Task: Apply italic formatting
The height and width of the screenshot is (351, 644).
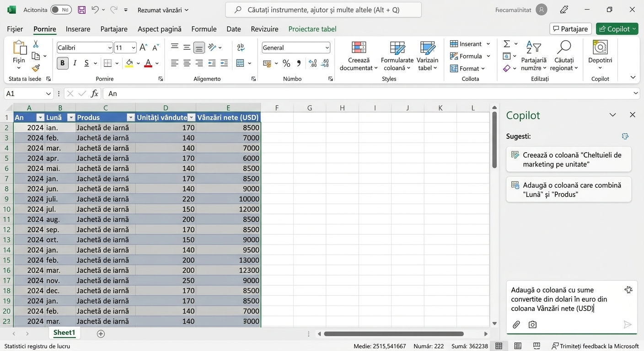Action: click(x=75, y=63)
